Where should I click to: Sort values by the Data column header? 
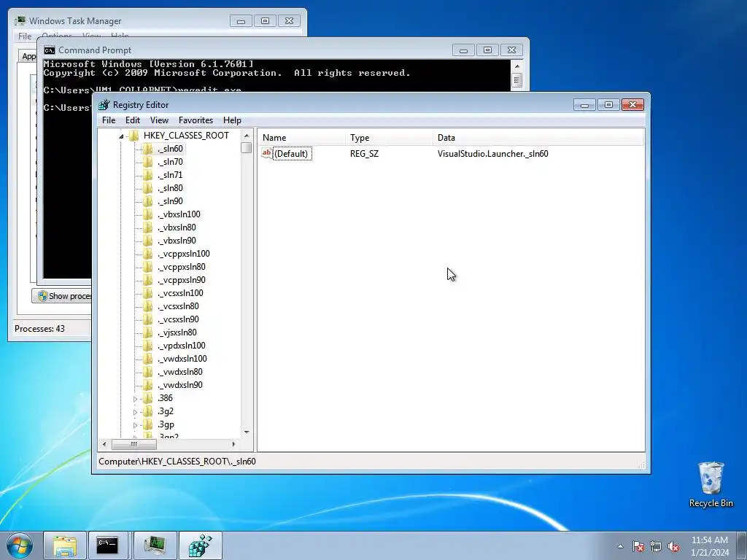pos(538,138)
